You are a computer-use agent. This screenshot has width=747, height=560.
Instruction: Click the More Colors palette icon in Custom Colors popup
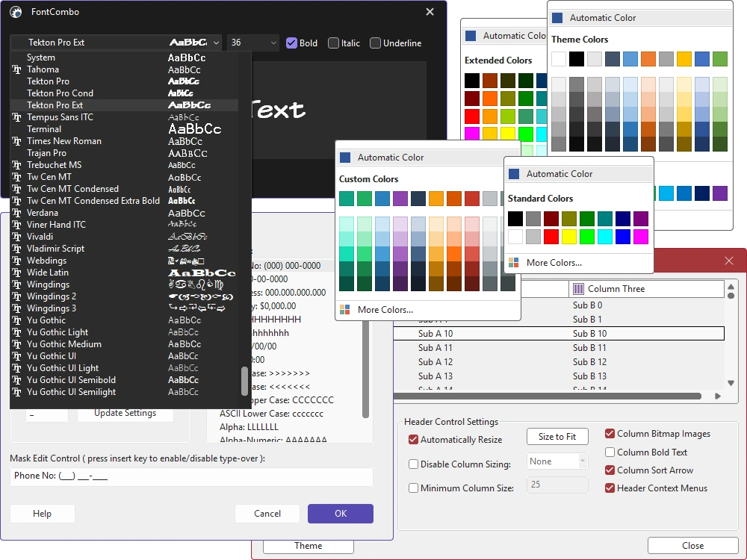coord(345,310)
